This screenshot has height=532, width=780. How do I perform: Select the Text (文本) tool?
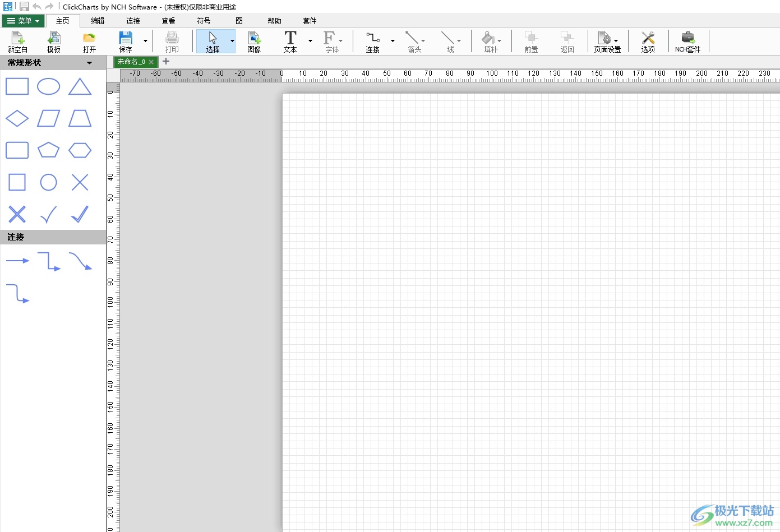tap(290, 41)
